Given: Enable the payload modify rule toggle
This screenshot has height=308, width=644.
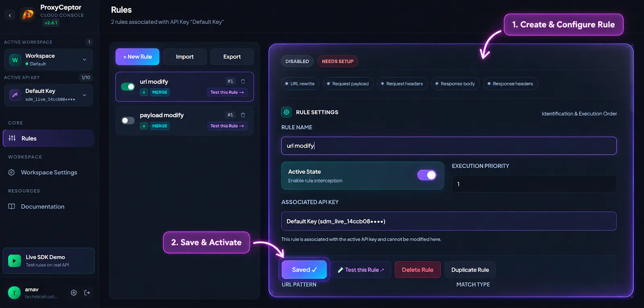Looking at the screenshot, I should (128, 121).
